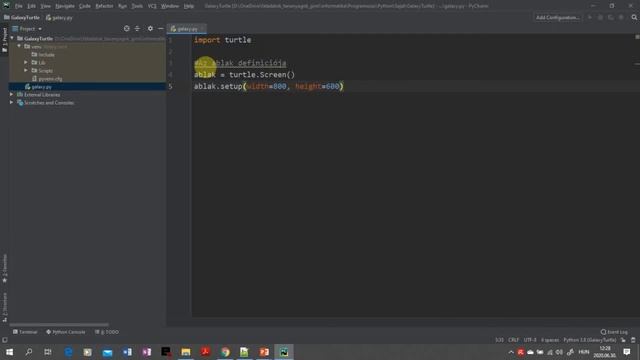Open the Help menu

click(x=189, y=6)
